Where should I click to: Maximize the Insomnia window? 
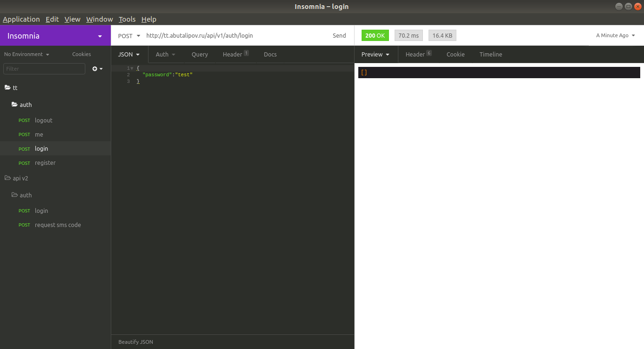pos(628,6)
